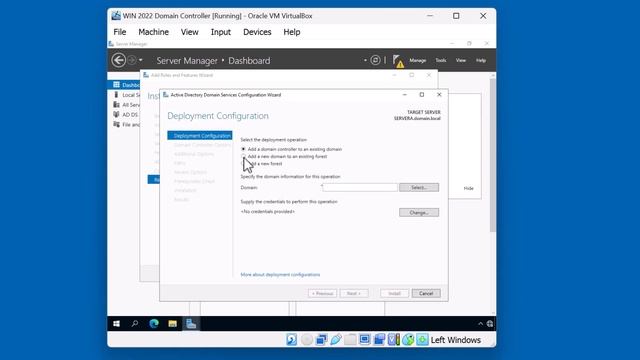Click the Domain text field
The height and width of the screenshot is (360, 640).
tap(360, 187)
